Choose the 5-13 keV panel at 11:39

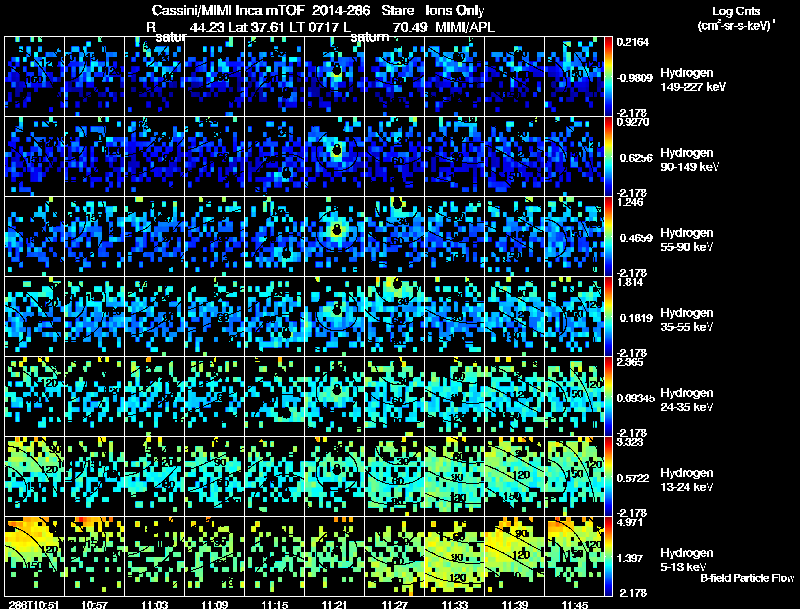tap(514, 556)
